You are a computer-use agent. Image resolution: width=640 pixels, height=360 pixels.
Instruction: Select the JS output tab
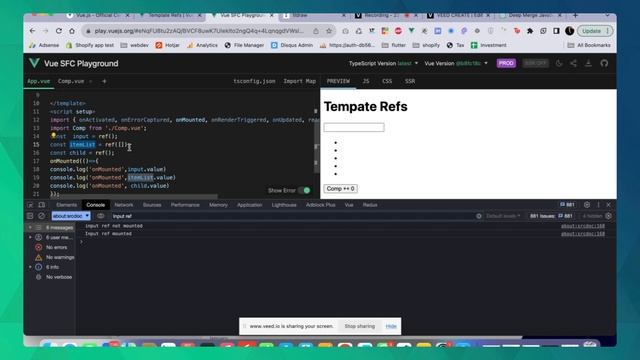pyautogui.click(x=366, y=81)
